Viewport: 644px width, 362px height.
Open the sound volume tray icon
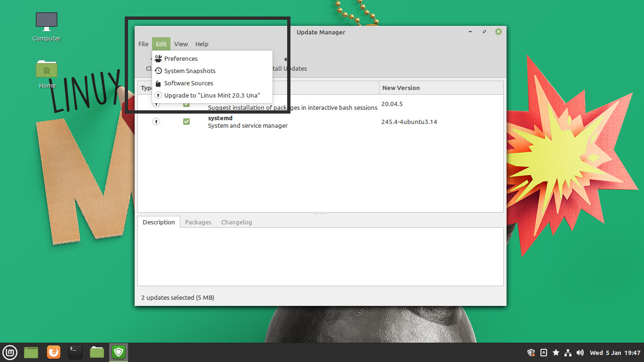tap(580, 353)
